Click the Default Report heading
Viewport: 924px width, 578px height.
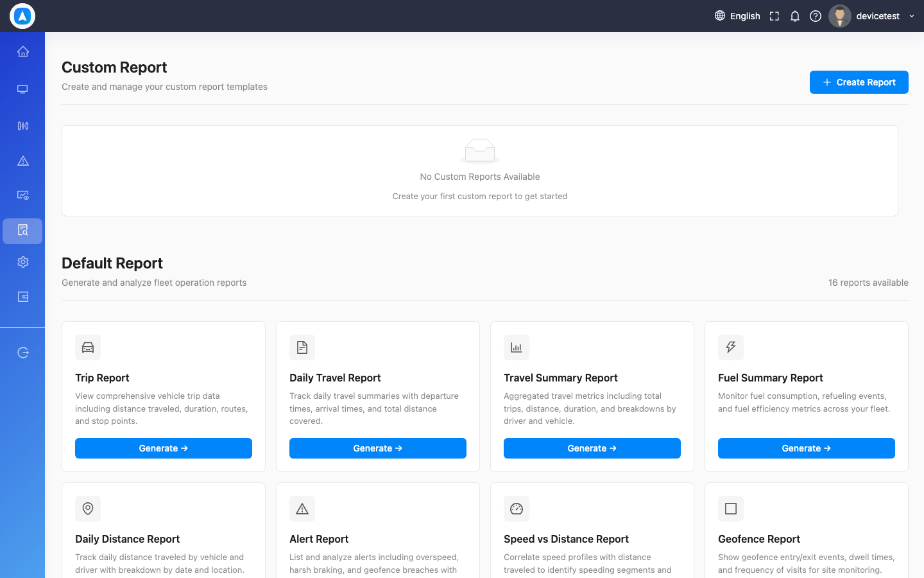pyautogui.click(x=112, y=263)
